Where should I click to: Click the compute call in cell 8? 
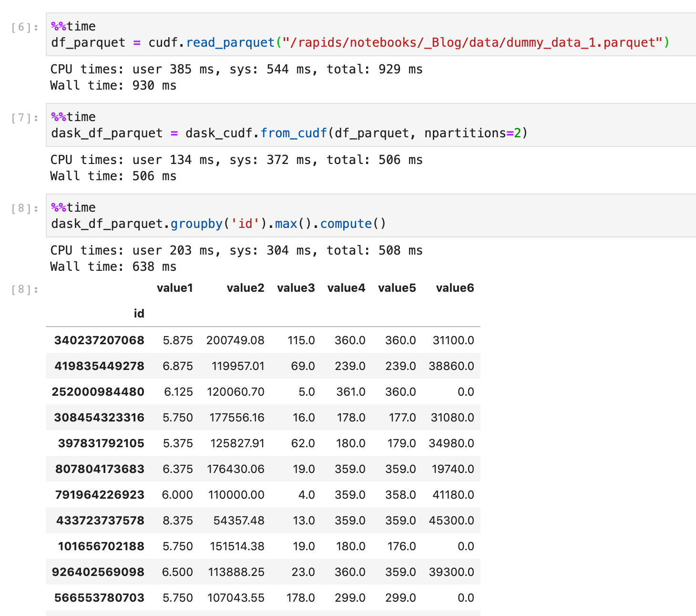(x=346, y=224)
